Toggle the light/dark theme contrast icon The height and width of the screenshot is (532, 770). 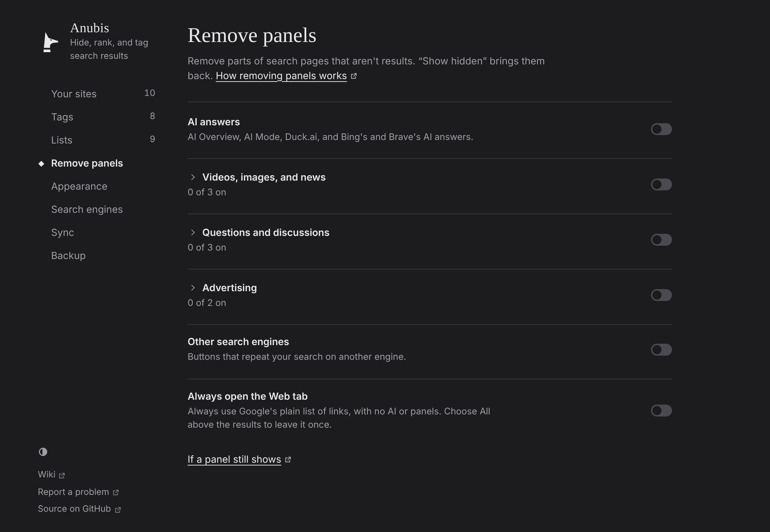click(x=43, y=452)
